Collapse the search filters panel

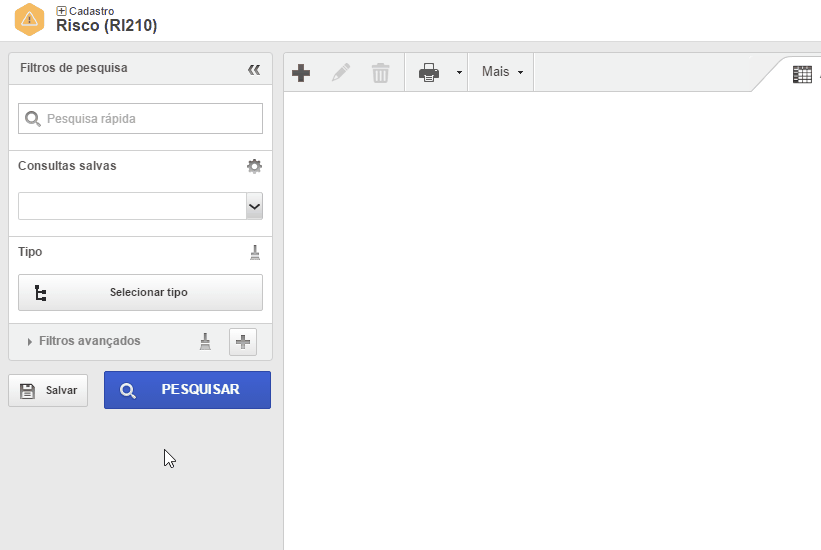point(254,69)
